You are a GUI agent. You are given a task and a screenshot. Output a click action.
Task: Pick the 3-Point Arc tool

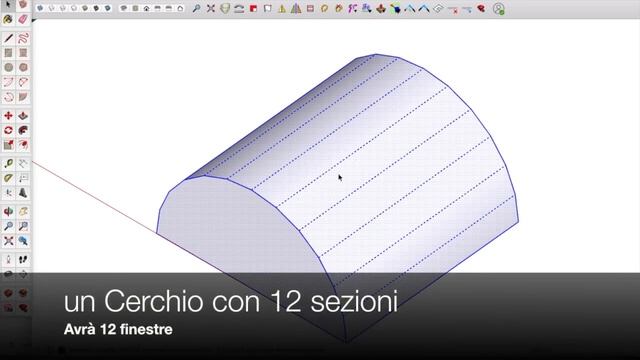[9, 97]
